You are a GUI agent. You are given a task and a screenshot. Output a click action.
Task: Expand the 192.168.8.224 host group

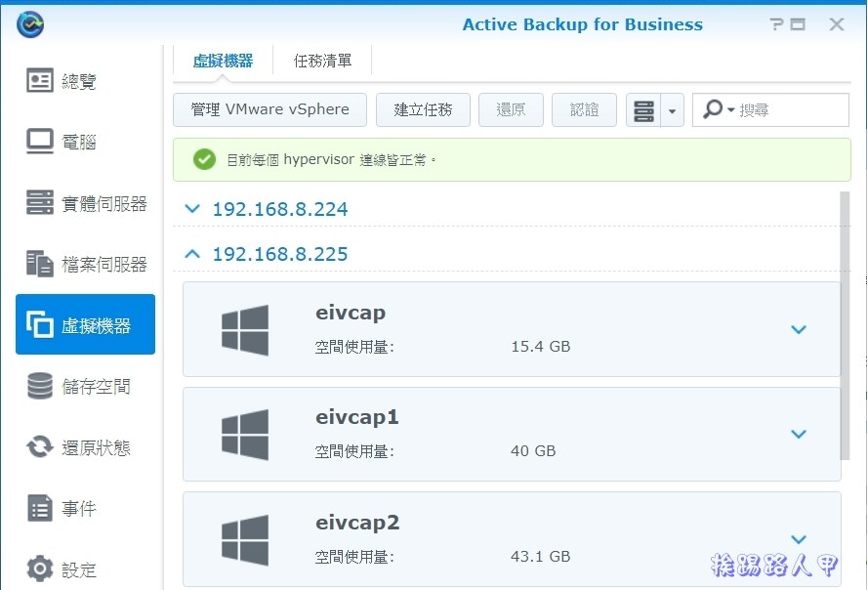[x=192, y=209]
